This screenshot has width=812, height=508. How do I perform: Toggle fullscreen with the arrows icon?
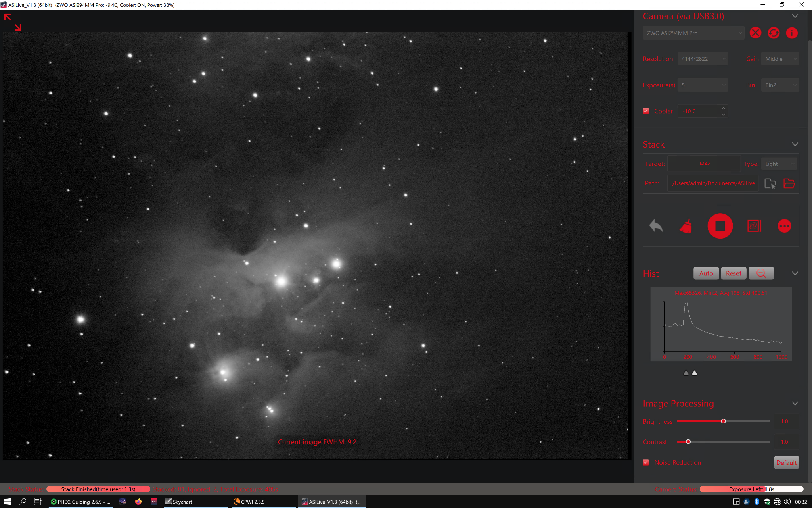[x=13, y=22]
